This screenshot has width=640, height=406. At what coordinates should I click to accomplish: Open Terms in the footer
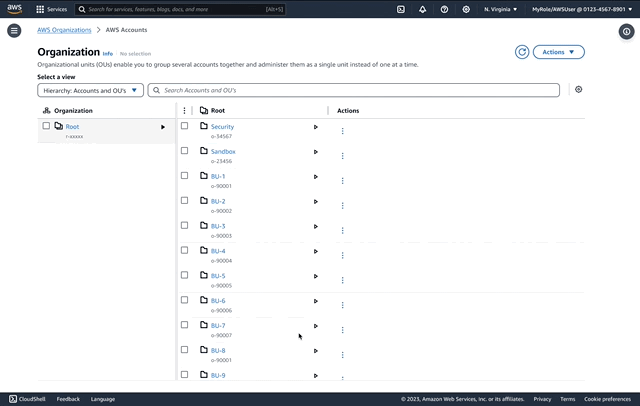[567, 399]
